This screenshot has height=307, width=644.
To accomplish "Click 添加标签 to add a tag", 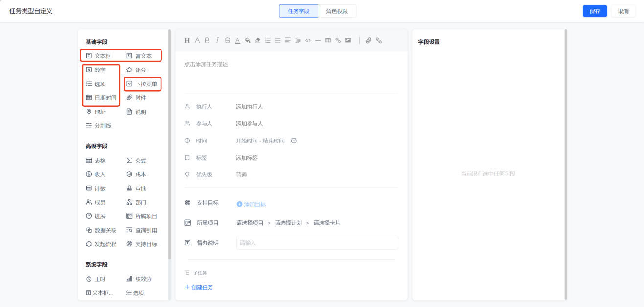I will [247, 158].
